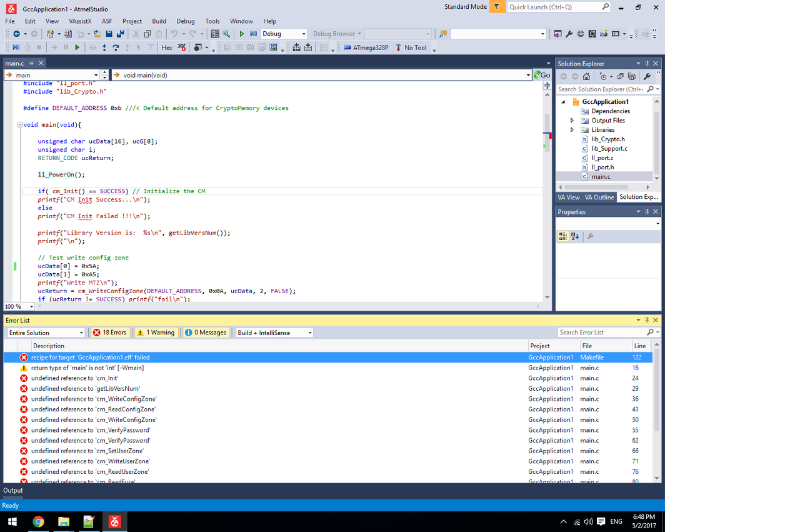The image size is (800, 532).
Task: Click the Hex display toolbar button
Action: pos(167,48)
